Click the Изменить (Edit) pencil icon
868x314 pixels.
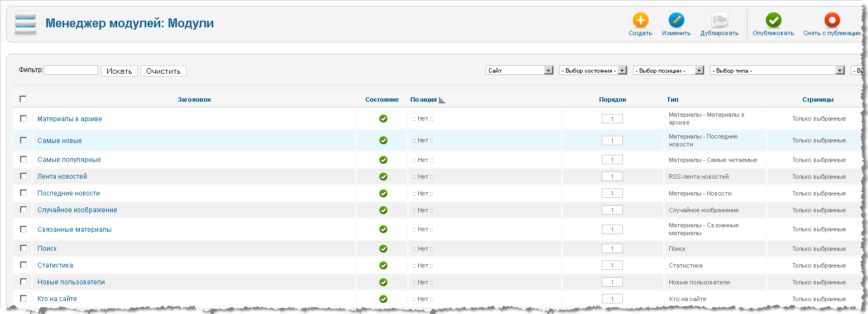point(676,21)
